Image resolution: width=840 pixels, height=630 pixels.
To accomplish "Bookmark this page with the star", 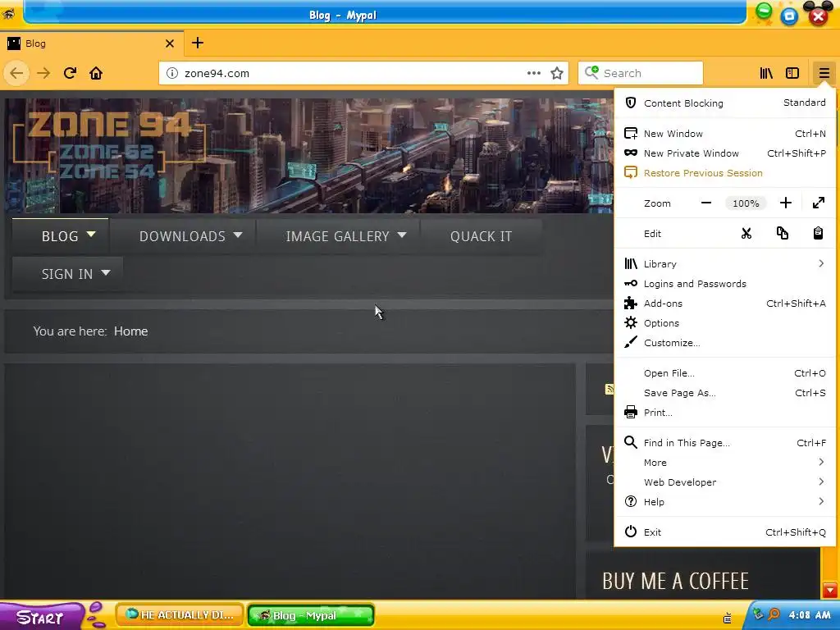I will pyautogui.click(x=557, y=73).
